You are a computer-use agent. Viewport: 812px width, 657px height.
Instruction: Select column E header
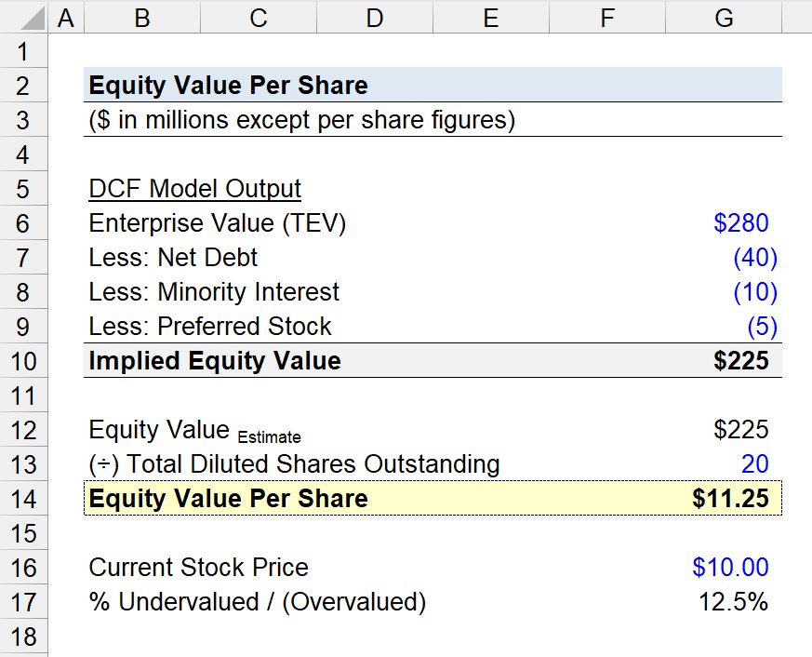pos(491,17)
